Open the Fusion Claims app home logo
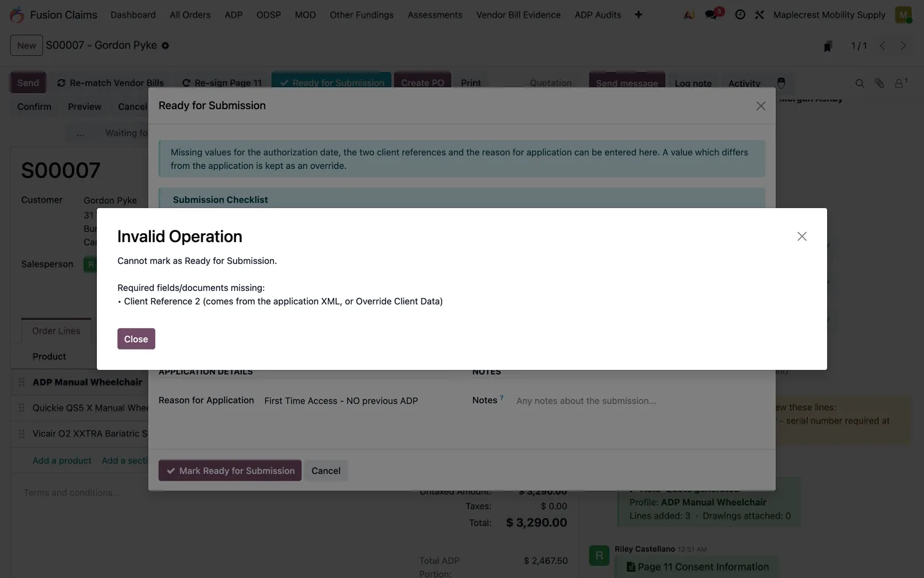The width and height of the screenshot is (924, 578). tap(17, 15)
